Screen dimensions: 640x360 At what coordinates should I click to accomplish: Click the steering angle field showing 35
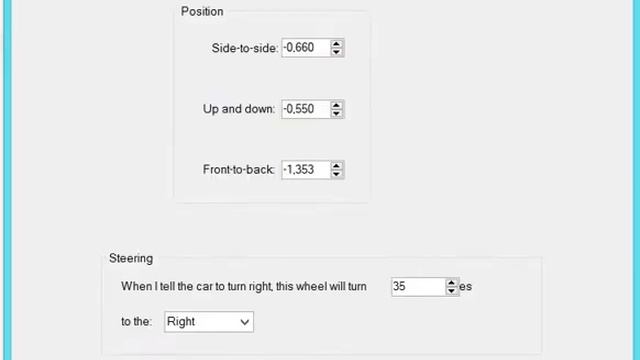(418, 287)
